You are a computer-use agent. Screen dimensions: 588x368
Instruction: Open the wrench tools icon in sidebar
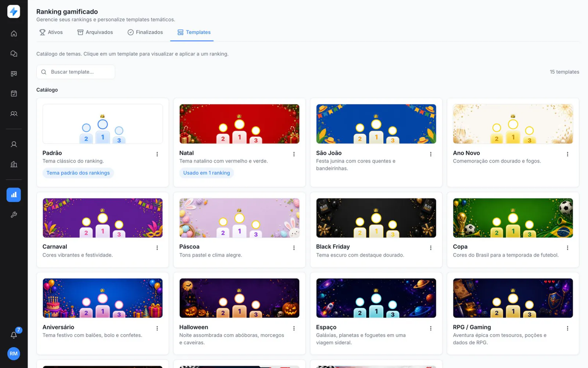click(14, 215)
